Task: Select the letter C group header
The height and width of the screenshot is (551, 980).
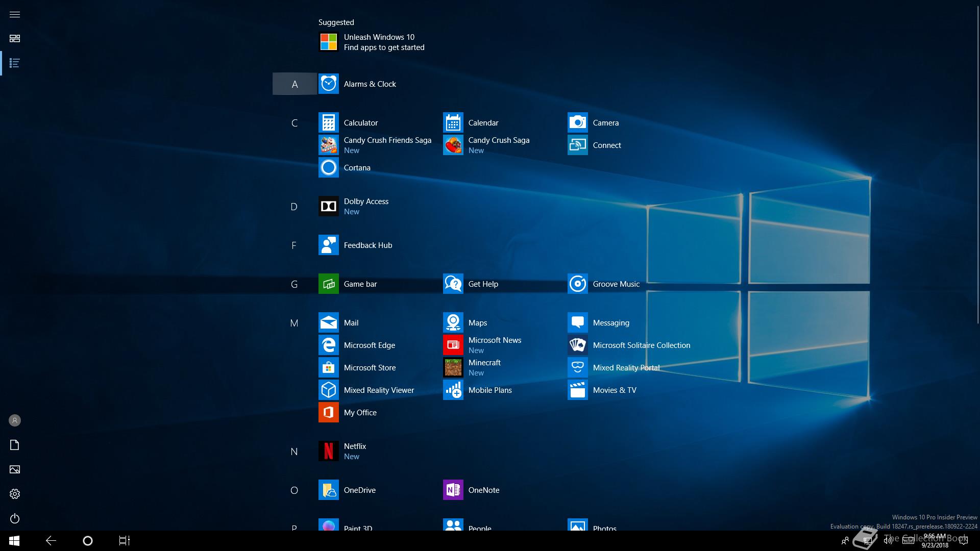Action: (295, 123)
